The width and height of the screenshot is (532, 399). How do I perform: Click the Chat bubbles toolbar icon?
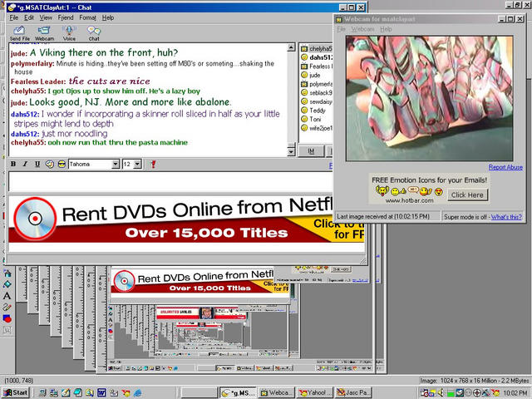coord(94,33)
